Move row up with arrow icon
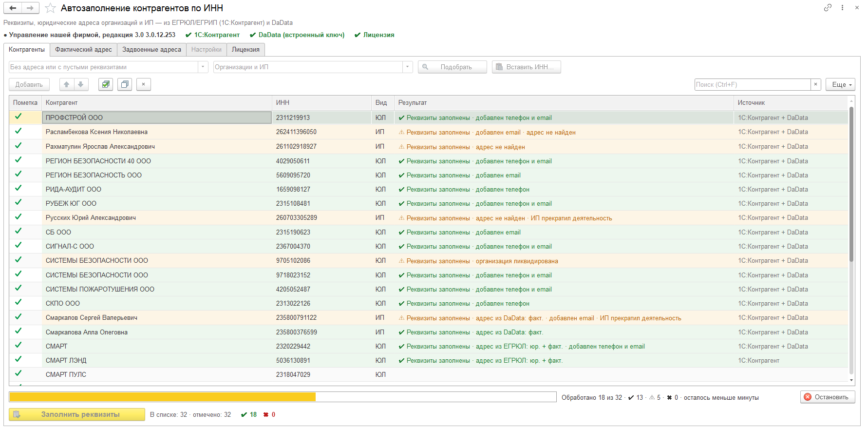The image size is (868, 429). [x=67, y=84]
